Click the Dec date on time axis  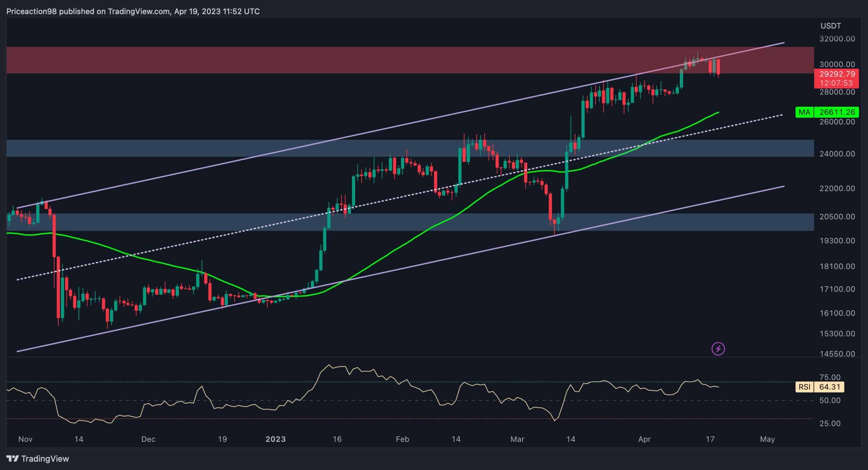(148, 439)
